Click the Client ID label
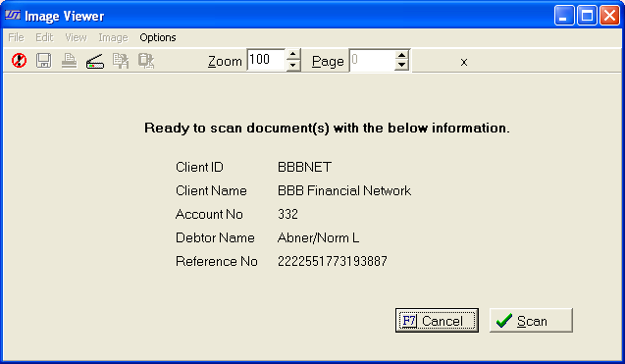 [x=199, y=167]
